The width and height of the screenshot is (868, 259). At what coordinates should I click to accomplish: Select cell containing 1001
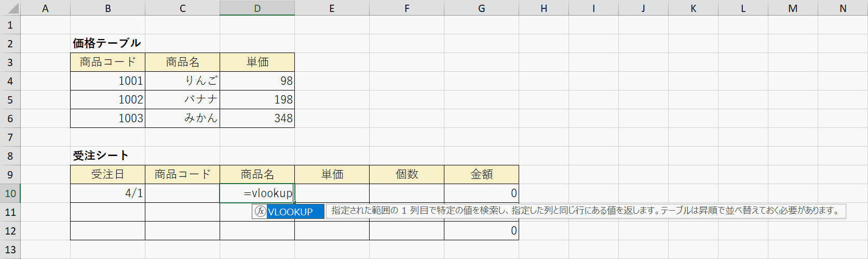point(107,81)
